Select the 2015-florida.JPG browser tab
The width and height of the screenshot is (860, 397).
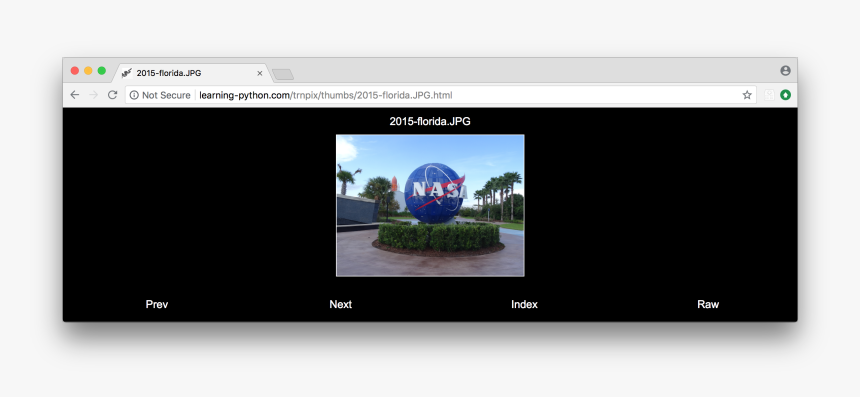coord(192,73)
